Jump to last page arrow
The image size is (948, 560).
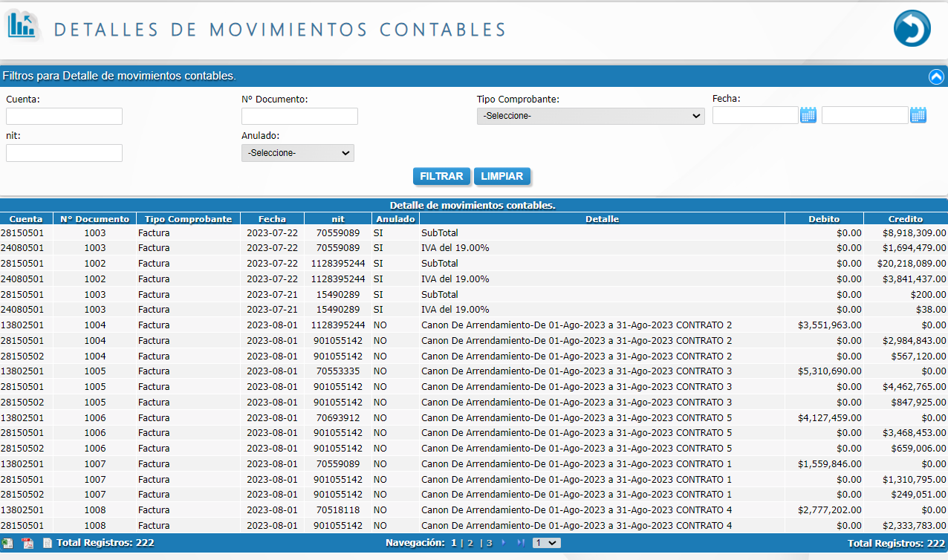(521, 543)
